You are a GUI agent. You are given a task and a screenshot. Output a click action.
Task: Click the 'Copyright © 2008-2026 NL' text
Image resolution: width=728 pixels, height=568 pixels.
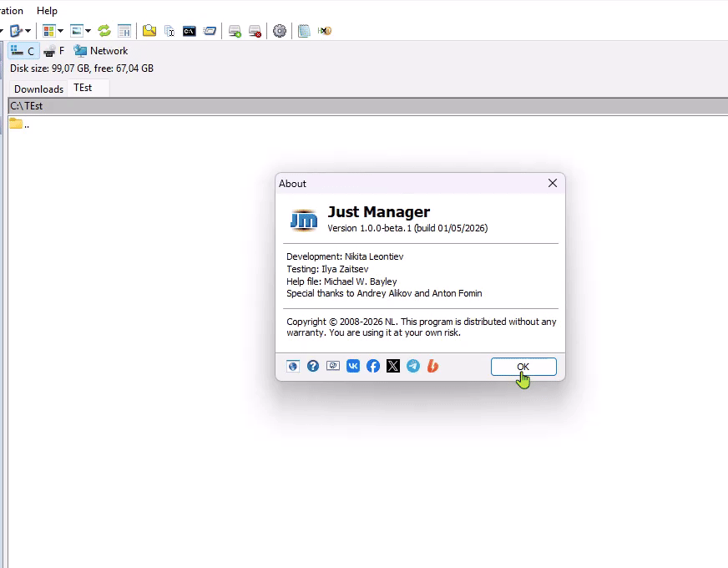(x=341, y=322)
